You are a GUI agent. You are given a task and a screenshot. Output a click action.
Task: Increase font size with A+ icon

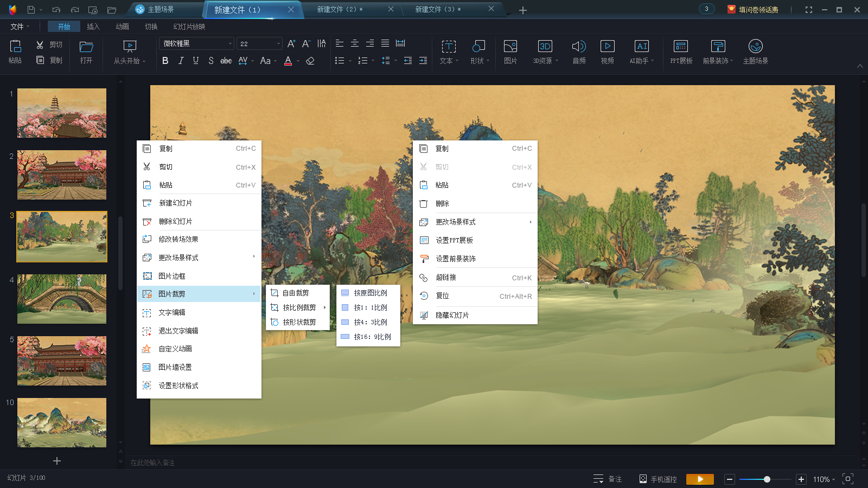(x=291, y=43)
